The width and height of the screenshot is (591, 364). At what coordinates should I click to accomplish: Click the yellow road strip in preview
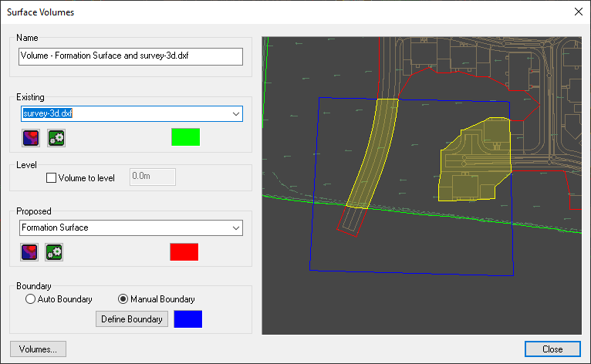pyautogui.click(x=373, y=154)
